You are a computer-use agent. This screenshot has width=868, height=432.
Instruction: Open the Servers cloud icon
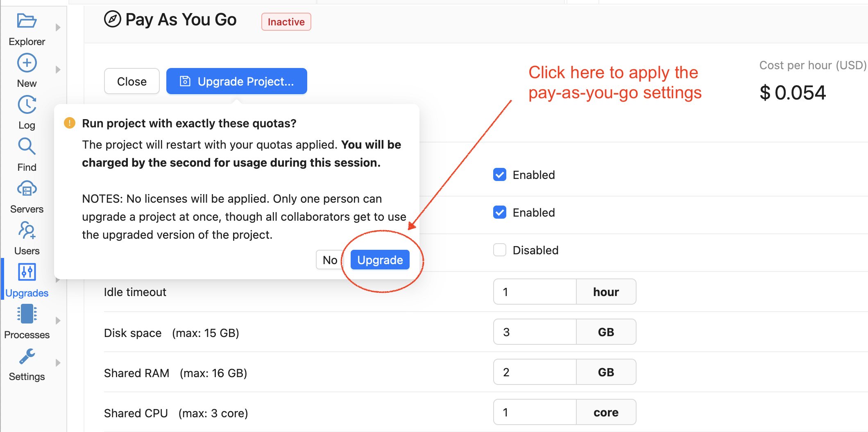click(x=27, y=189)
